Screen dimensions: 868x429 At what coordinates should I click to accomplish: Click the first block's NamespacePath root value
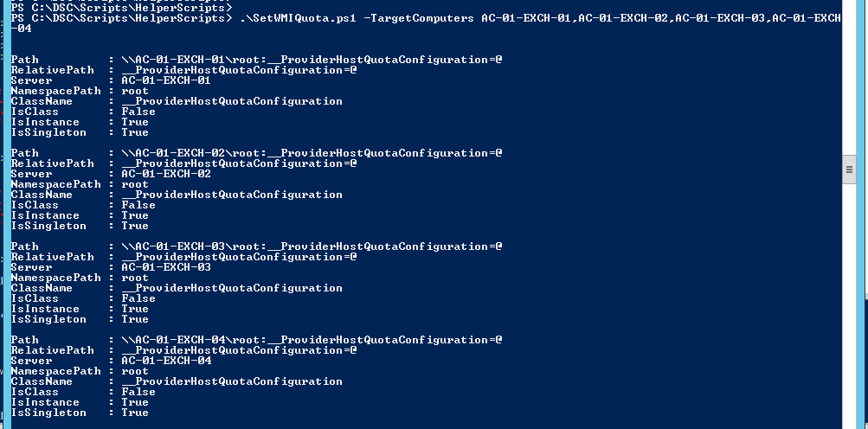(x=135, y=91)
